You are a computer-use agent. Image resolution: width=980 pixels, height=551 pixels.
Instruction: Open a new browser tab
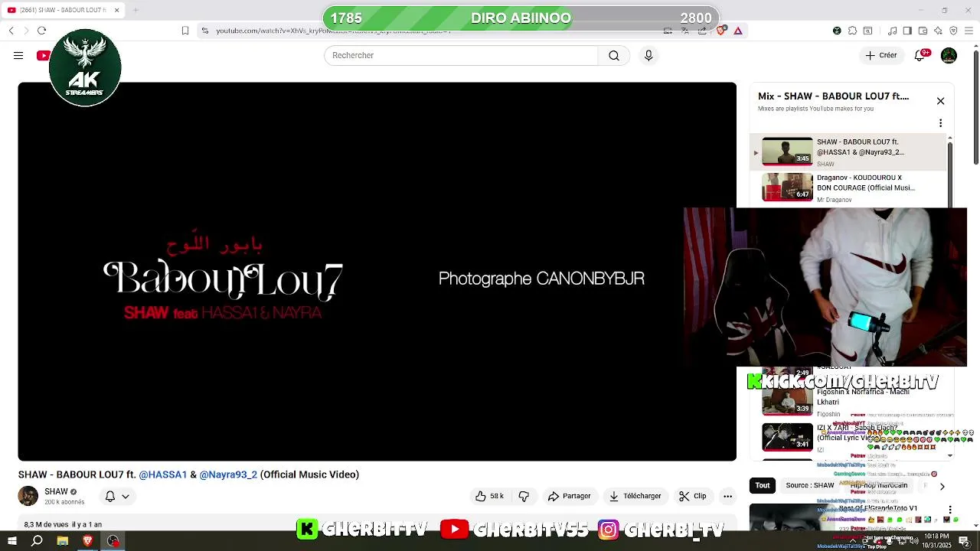(136, 10)
